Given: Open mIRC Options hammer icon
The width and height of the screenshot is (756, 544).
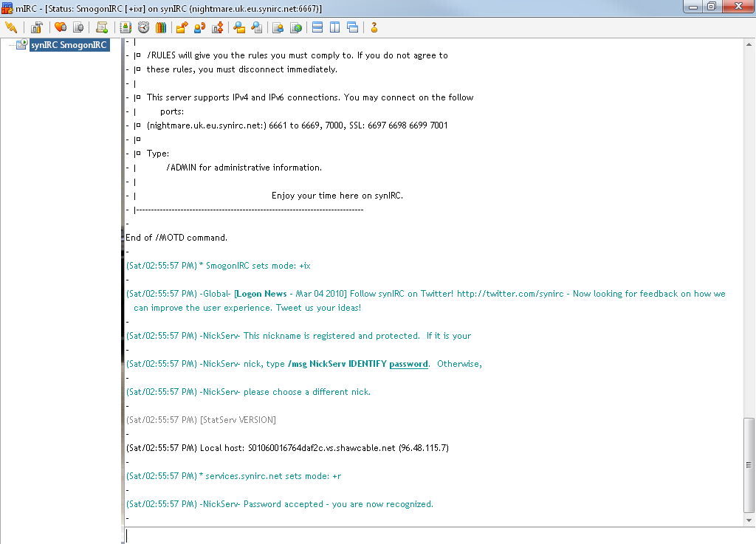Looking at the screenshot, I should coord(37,27).
